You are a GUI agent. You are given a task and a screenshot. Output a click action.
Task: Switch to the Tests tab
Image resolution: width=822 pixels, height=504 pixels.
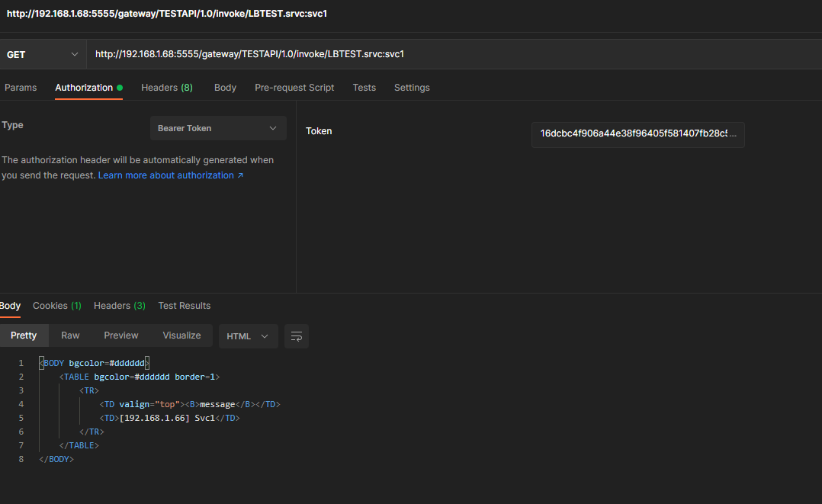click(x=364, y=88)
